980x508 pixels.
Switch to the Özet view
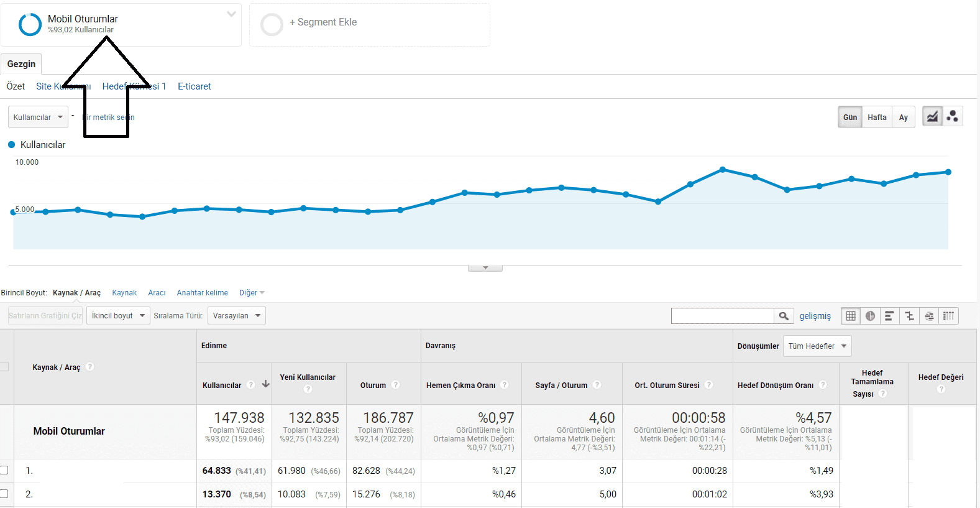(16, 86)
